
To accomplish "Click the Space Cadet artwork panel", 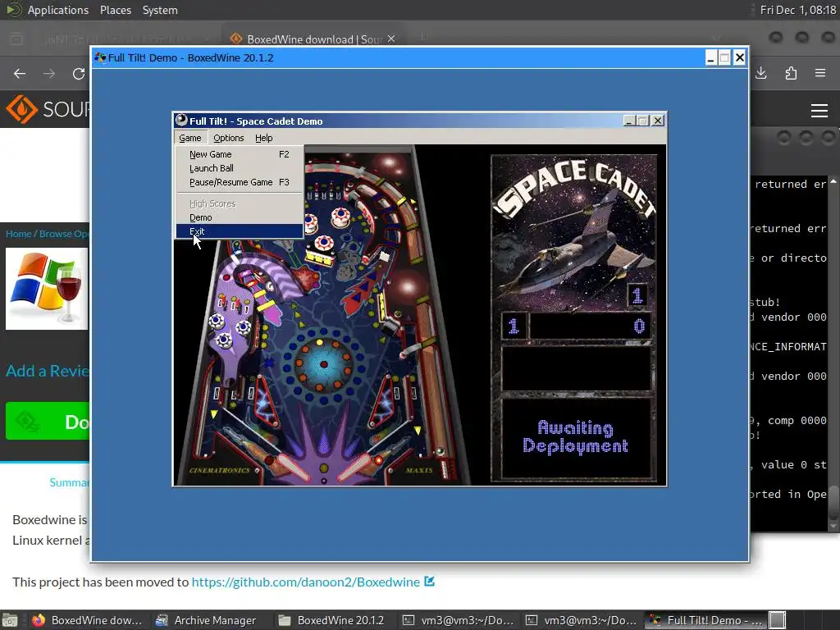I will click(x=573, y=233).
